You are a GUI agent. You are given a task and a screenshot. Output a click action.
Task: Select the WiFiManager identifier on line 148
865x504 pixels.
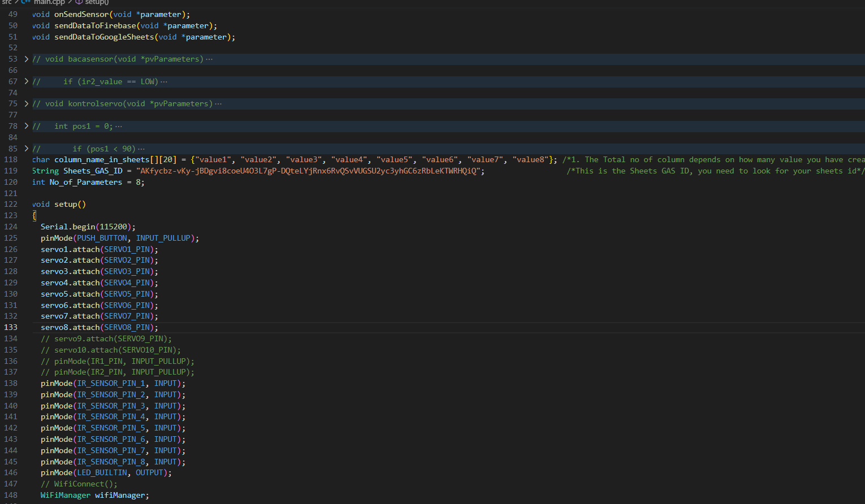coord(65,495)
